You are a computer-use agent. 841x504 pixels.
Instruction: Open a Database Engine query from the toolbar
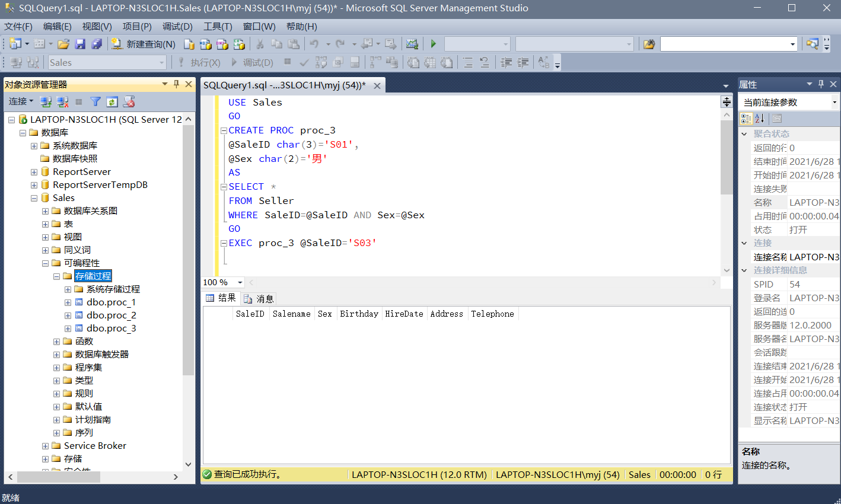(x=189, y=44)
